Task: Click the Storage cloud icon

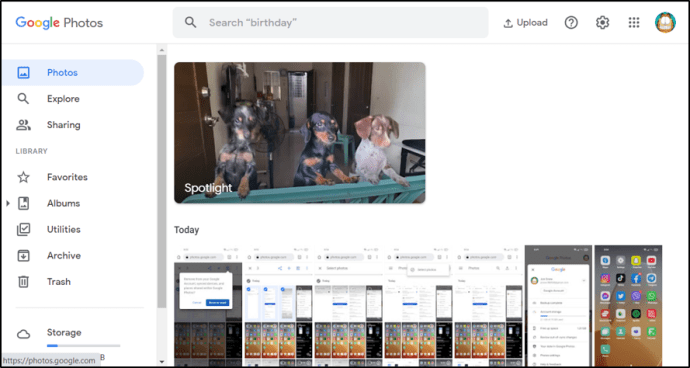Action: (x=23, y=335)
